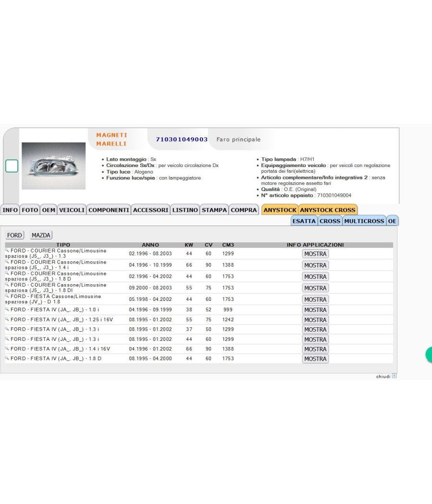Click the Faro principale label

pos(239,140)
